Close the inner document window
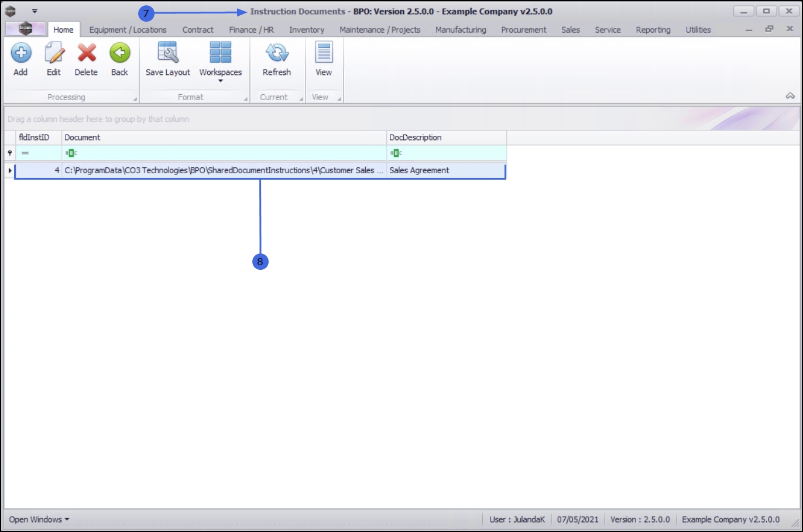 pyautogui.click(x=790, y=29)
